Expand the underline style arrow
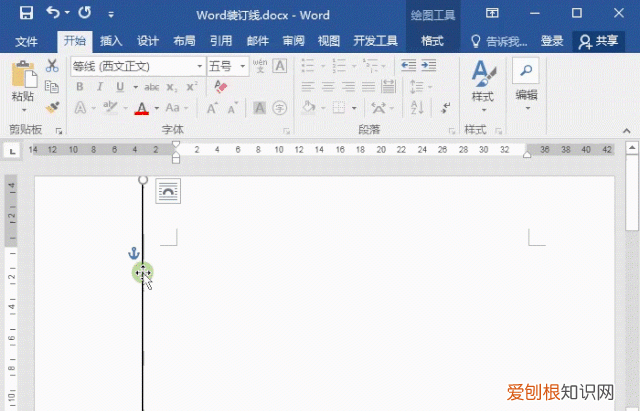 [136, 87]
